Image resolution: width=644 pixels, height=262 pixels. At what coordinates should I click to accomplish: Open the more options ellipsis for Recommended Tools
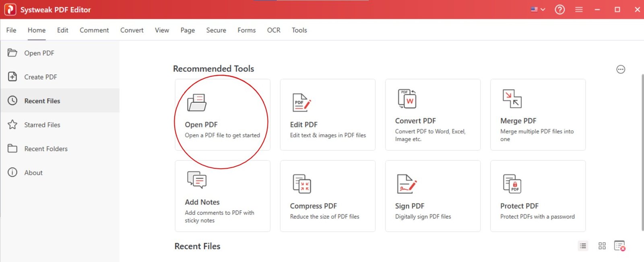(621, 69)
